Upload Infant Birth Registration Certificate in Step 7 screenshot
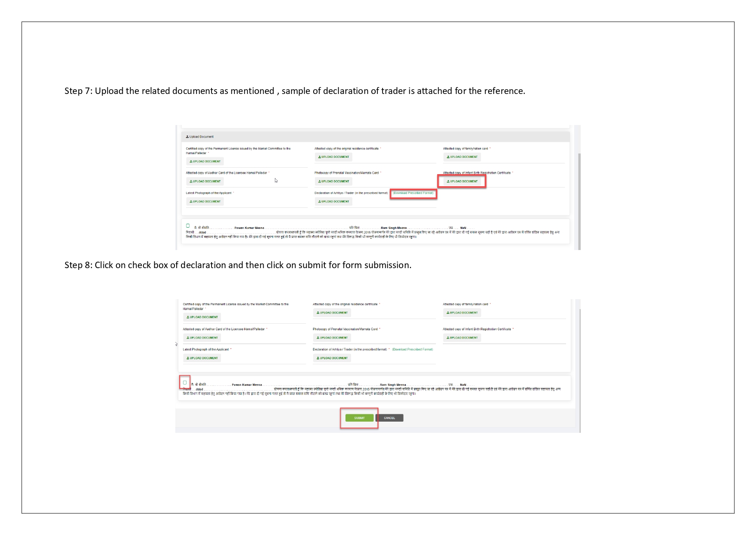 pyautogui.click(x=462, y=181)
